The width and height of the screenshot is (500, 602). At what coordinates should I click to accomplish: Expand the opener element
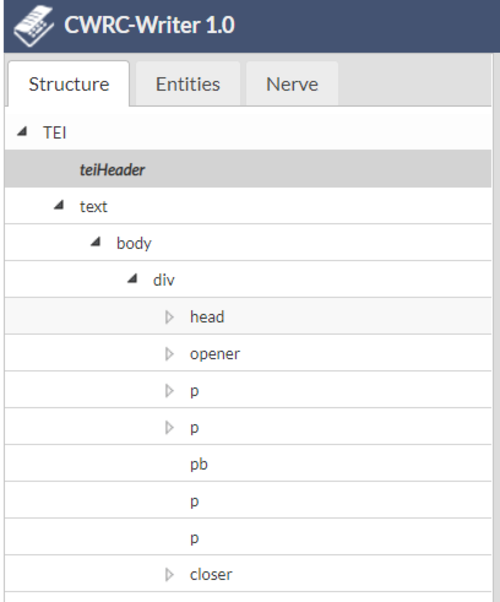coord(169,354)
